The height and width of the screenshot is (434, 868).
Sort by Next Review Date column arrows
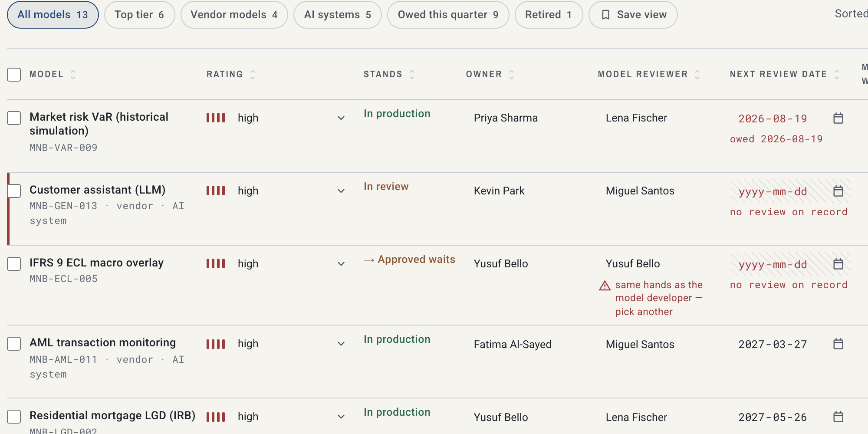point(836,75)
